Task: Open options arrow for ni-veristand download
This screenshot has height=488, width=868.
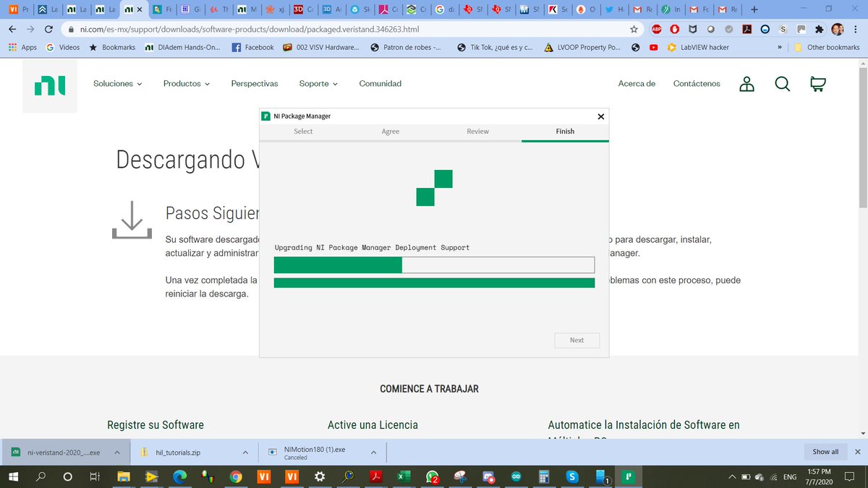Action: point(117,453)
